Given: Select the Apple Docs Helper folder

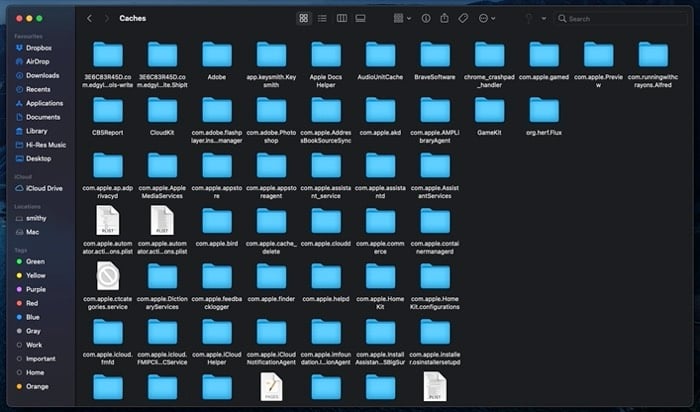Looking at the screenshot, I should 326,55.
